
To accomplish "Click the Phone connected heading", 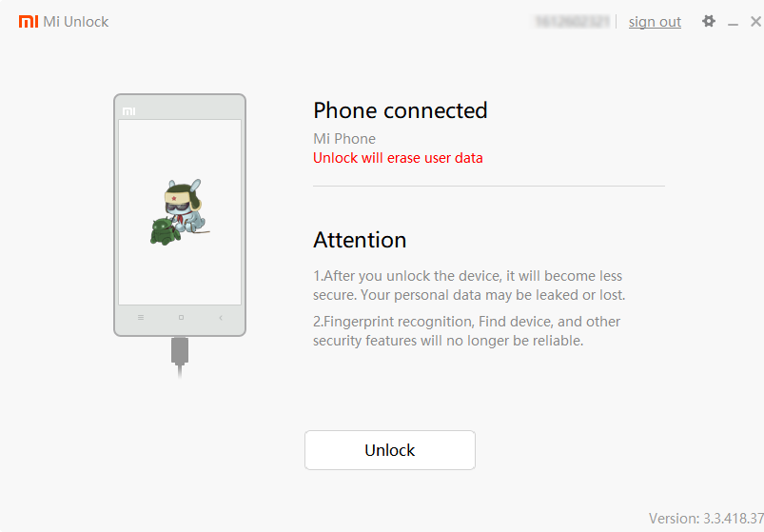I will coord(400,110).
